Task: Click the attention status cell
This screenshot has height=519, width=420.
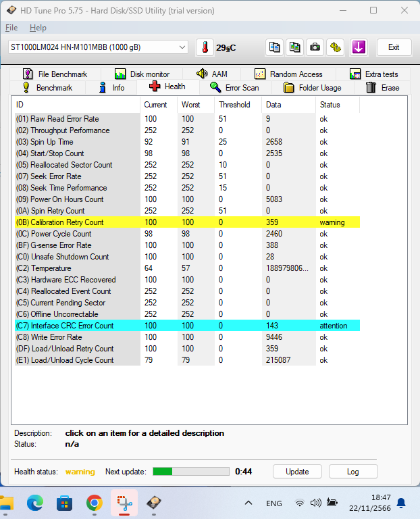Action: click(334, 326)
